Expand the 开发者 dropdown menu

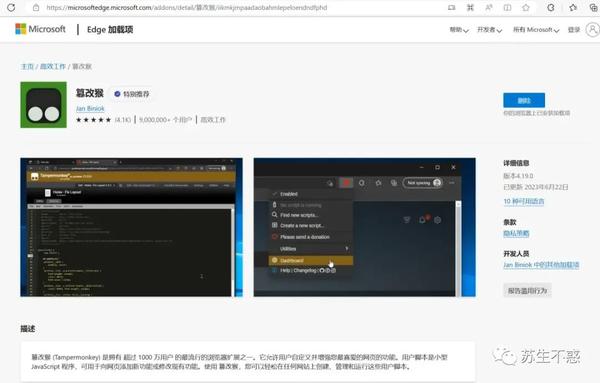tap(489, 30)
